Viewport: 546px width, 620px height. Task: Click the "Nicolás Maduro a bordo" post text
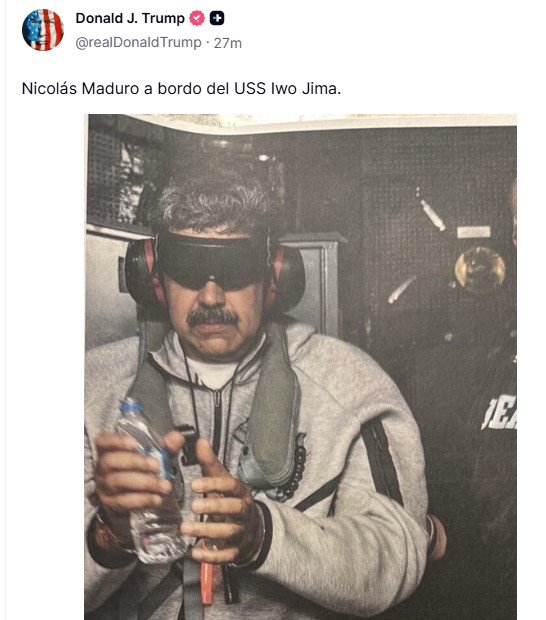(181, 89)
